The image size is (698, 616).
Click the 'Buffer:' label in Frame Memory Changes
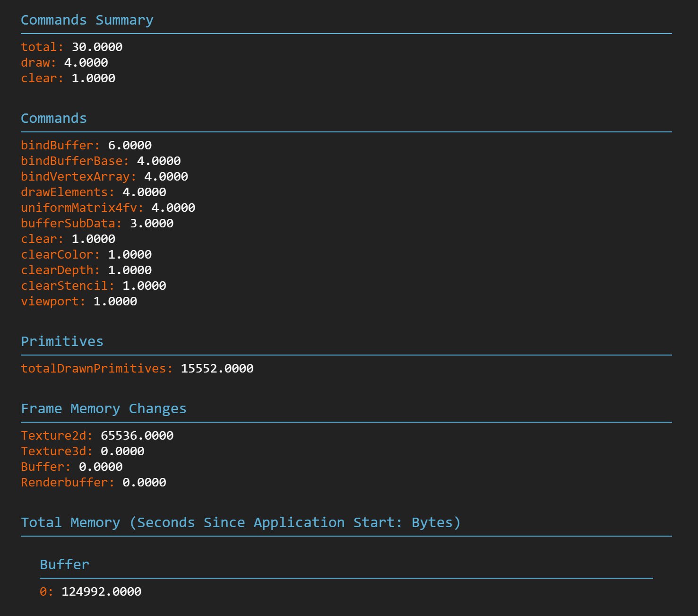pos(46,467)
